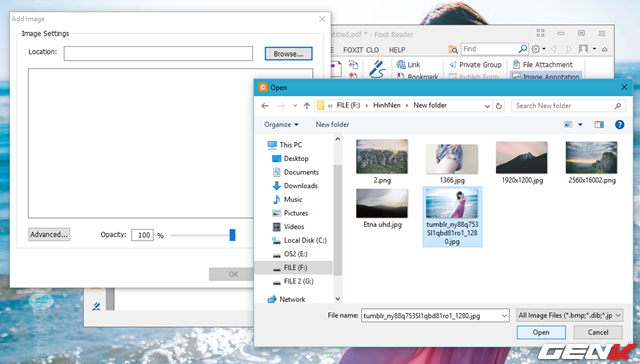Image resolution: width=640 pixels, height=364 pixels.
Task: Select Bookmark in Foxit ribbon
Action: pos(418,76)
